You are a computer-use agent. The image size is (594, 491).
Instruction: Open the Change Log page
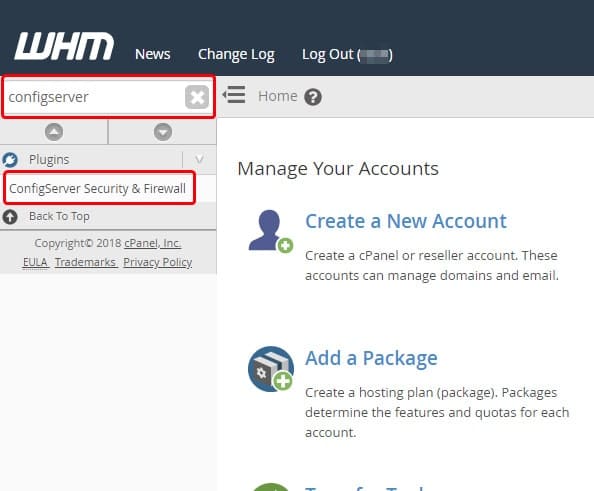click(236, 55)
